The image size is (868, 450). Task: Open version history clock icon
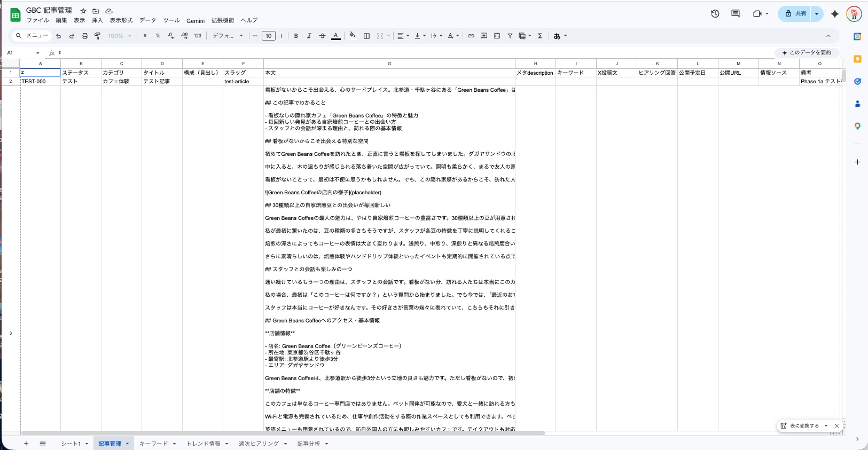coord(715,14)
